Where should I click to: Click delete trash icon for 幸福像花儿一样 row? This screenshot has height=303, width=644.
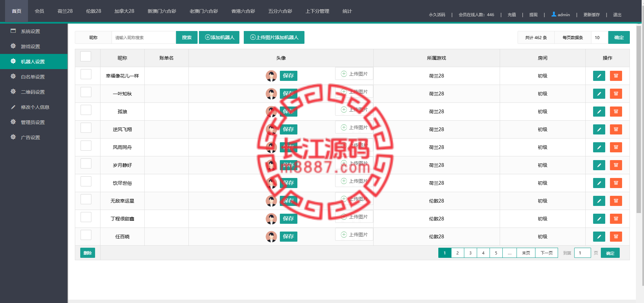(x=616, y=76)
